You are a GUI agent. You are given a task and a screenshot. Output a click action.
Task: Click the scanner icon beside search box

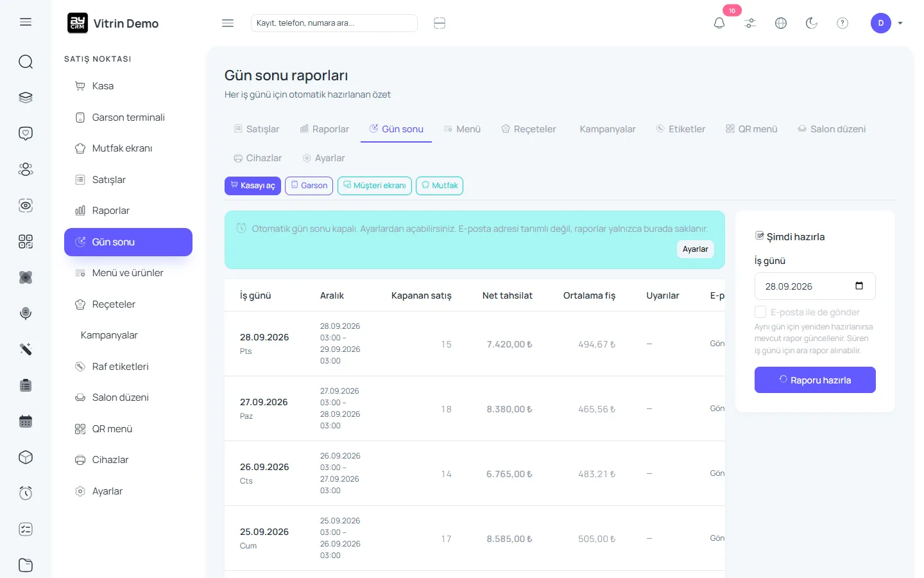tap(440, 23)
